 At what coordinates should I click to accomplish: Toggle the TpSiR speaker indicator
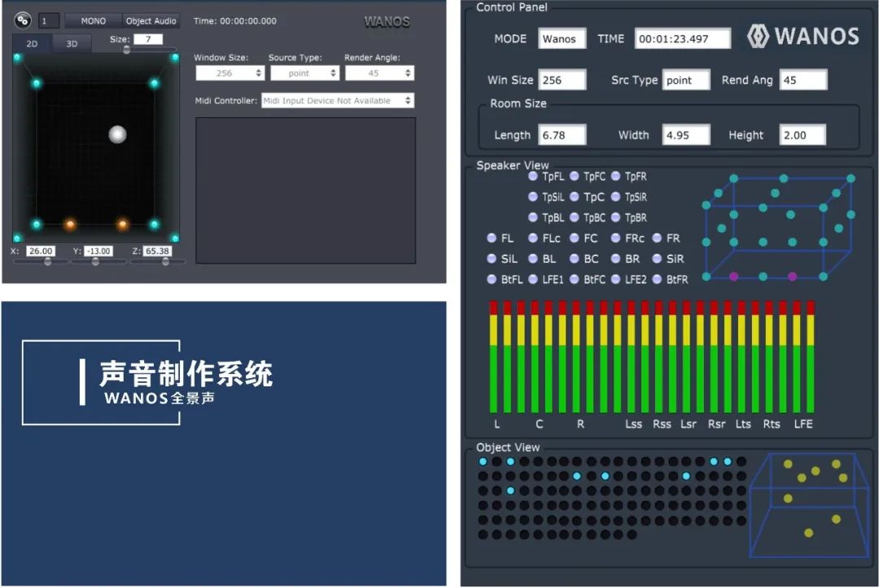click(x=615, y=197)
